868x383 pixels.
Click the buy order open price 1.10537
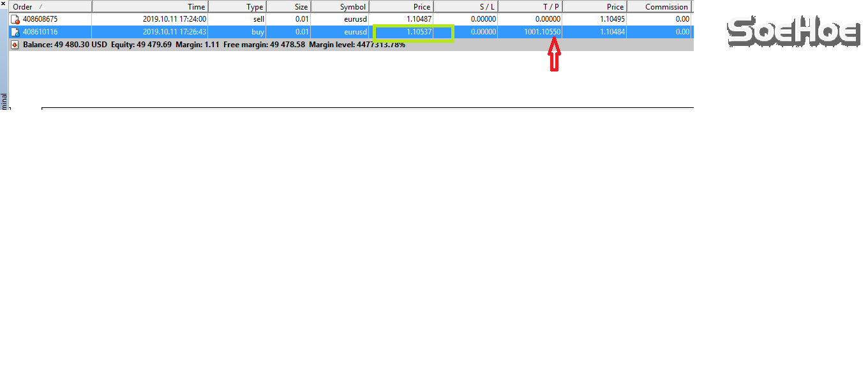click(x=418, y=32)
